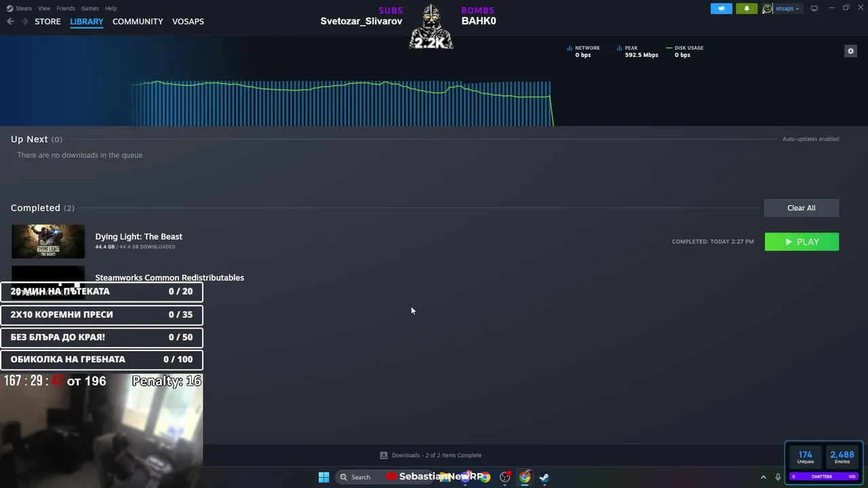
Task: Click the webcam overlay feed
Action: (102, 430)
